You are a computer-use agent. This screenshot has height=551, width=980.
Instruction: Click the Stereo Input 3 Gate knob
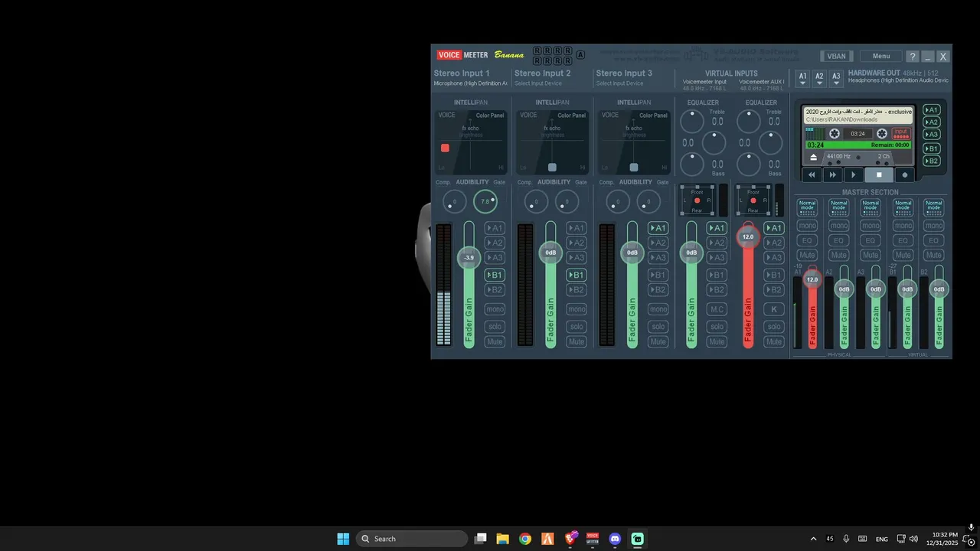648,202
